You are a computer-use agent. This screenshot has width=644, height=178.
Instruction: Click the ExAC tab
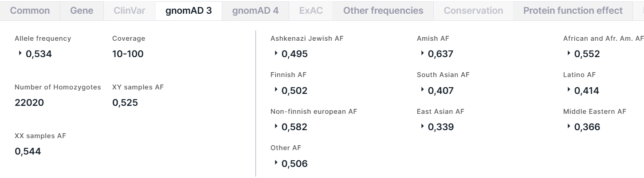tap(311, 11)
